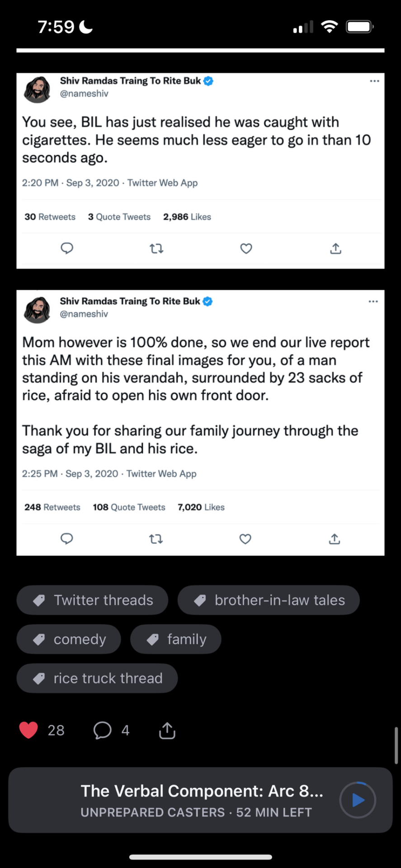
Task: Tap the share icon beside comment count
Action: (x=167, y=730)
